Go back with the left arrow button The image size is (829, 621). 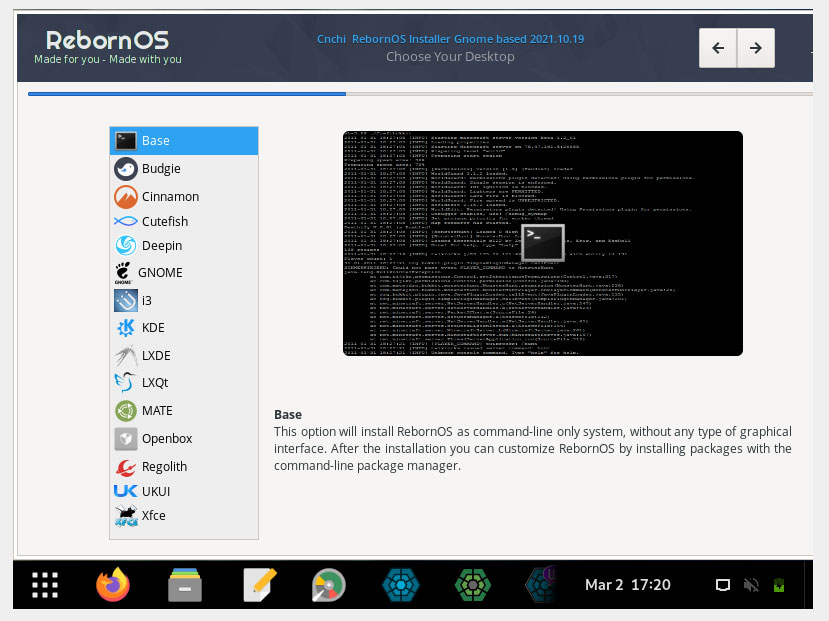click(718, 48)
